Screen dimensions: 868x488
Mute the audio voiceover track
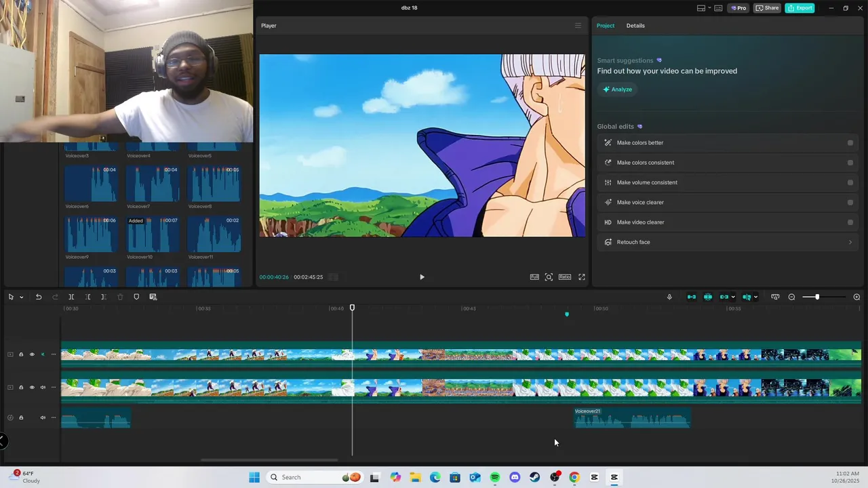pyautogui.click(x=43, y=418)
